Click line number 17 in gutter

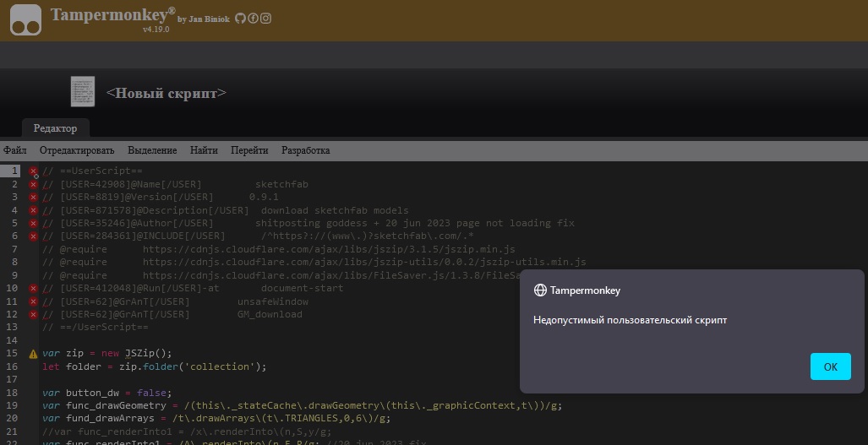pos(12,379)
